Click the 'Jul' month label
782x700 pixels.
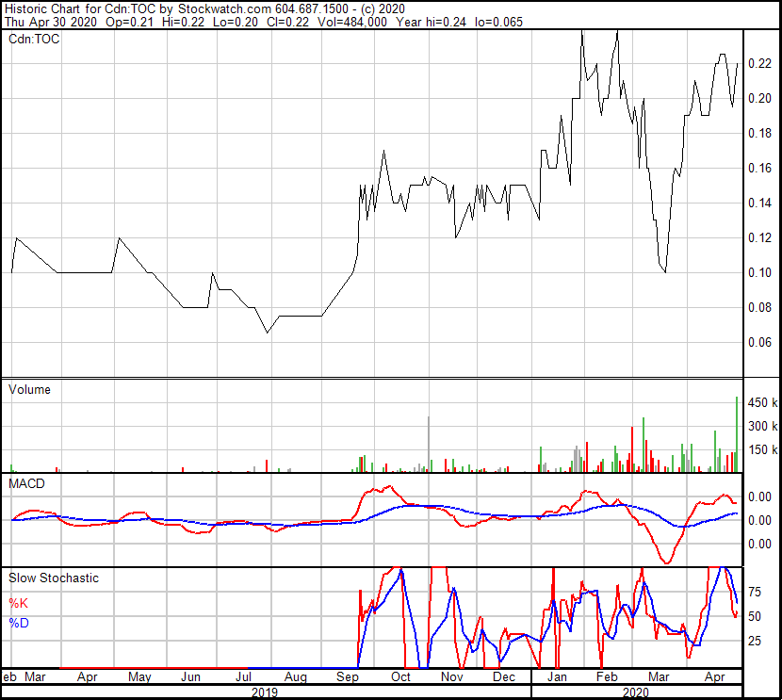pos(243,677)
